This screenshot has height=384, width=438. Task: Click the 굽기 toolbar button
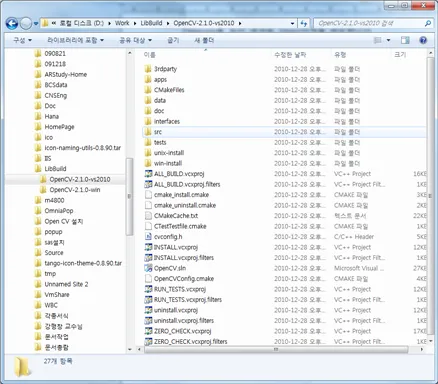point(173,40)
